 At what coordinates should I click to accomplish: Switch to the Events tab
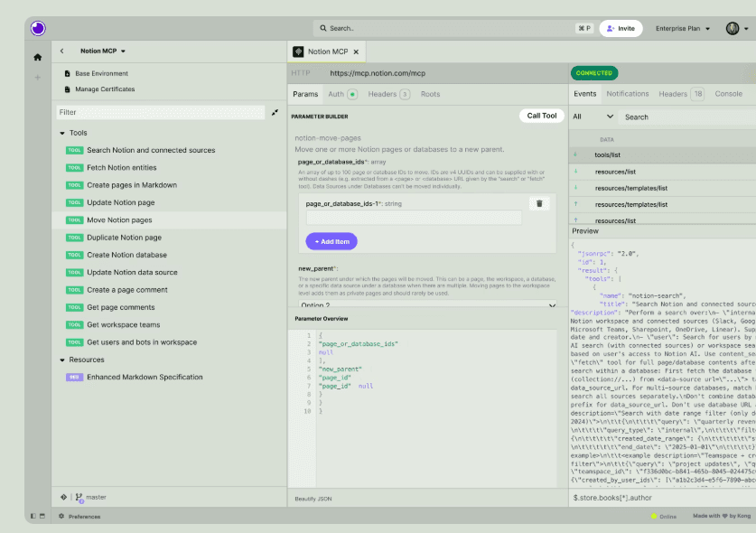[x=585, y=94]
